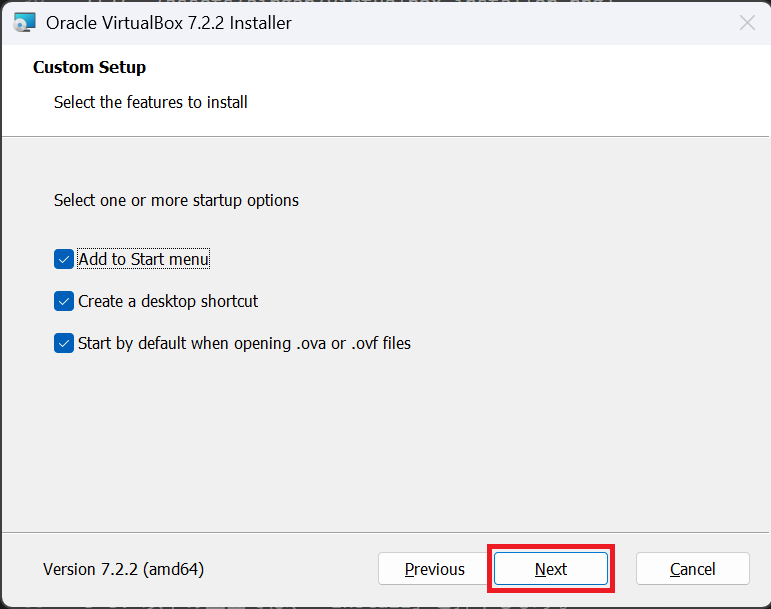Go back with the Previous button
Screen dimensions: 771x609
pos(434,569)
